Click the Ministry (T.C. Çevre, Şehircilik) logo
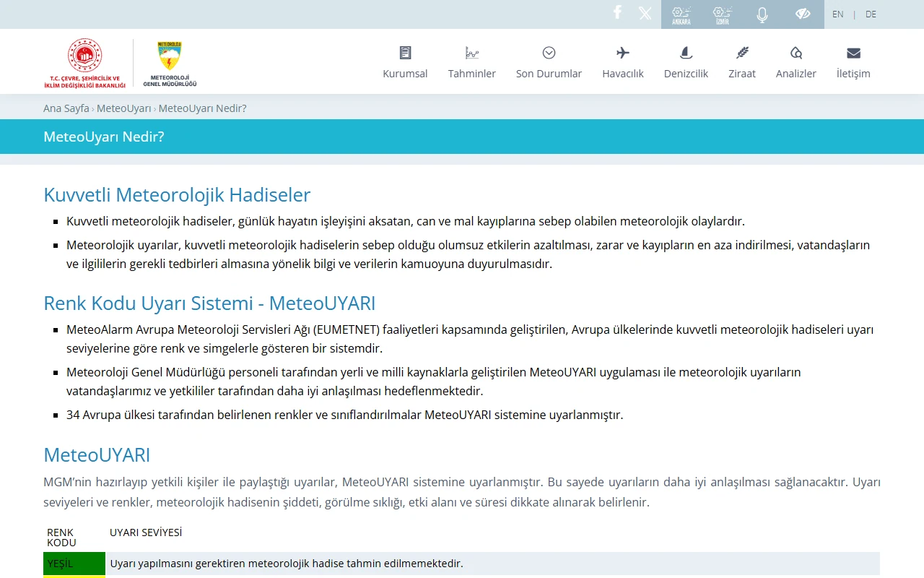Screen dimensions: 924x578 (x=85, y=63)
